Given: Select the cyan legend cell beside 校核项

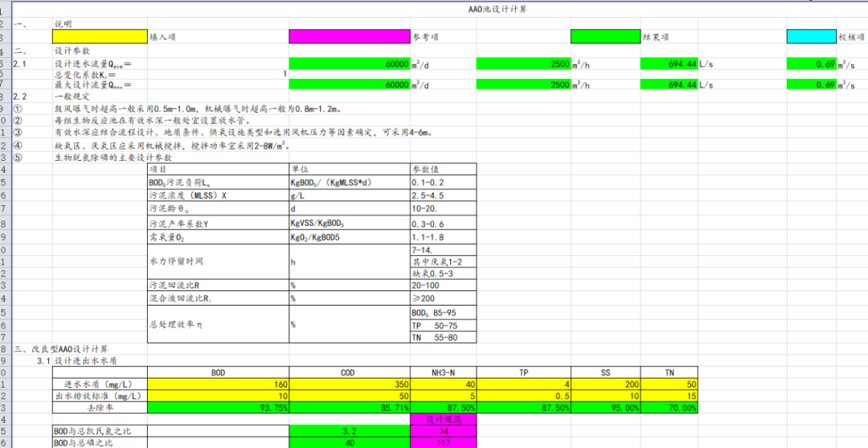Looking at the screenshot, I should pyautogui.click(x=811, y=36).
